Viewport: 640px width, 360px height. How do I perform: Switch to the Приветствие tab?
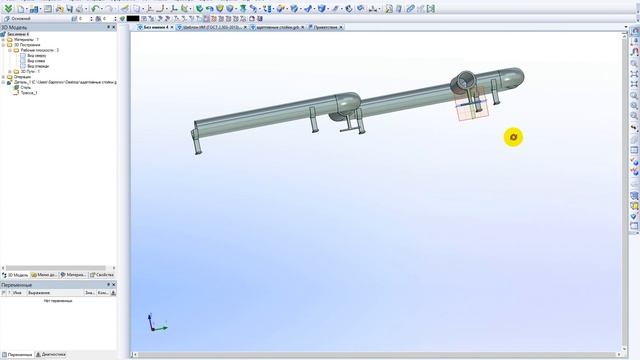tap(325, 27)
